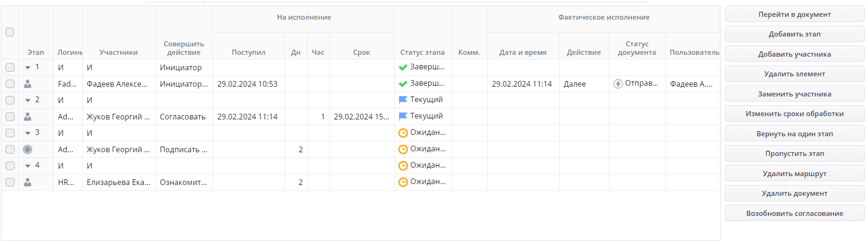Collapse stage 4 group arrow
The height and width of the screenshot is (244, 868).
pyautogui.click(x=28, y=166)
